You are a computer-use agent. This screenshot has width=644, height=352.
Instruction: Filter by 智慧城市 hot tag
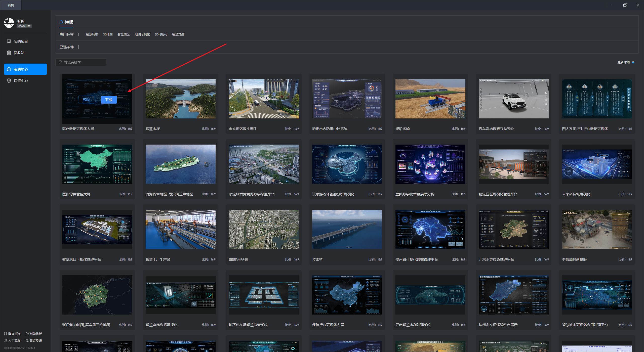coord(92,34)
